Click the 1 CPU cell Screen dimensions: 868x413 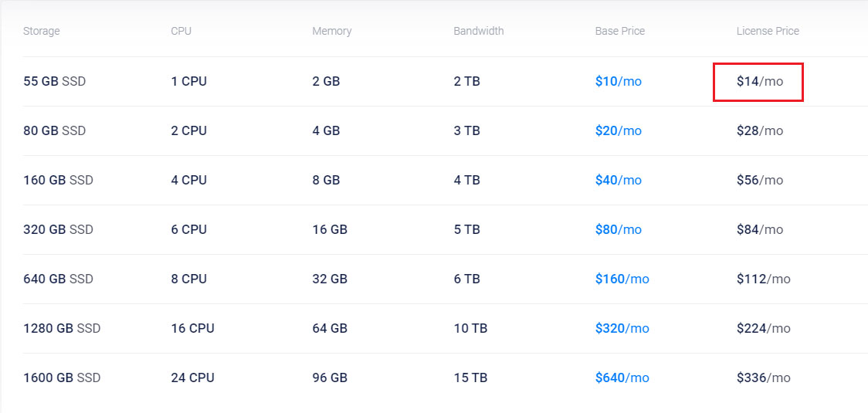tap(188, 81)
